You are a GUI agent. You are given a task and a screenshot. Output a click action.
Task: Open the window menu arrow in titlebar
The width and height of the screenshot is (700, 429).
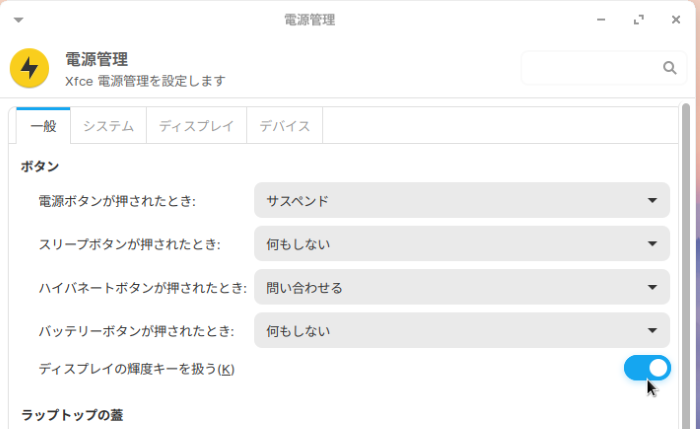18,19
